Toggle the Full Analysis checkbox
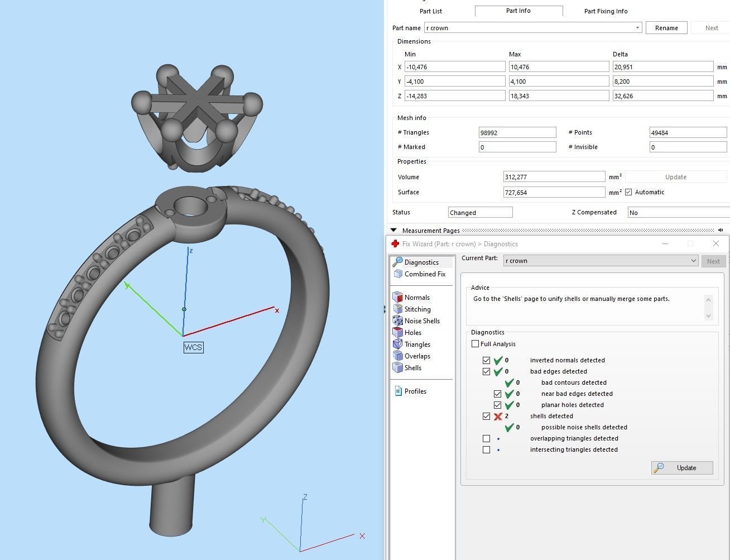This screenshot has width=730, height=560. click(x=475, y=344)
